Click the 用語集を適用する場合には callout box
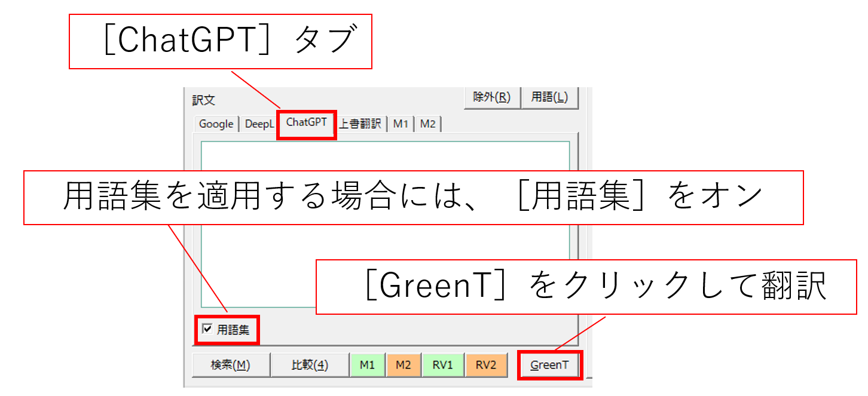This screenshot has width=868, height=396. tap(412, 198)
